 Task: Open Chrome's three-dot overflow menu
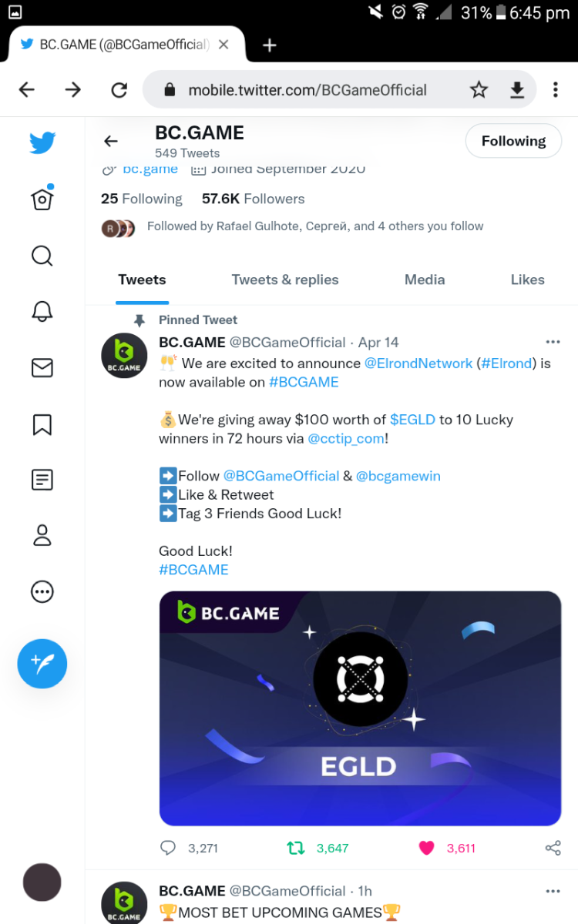pos(555,90)
